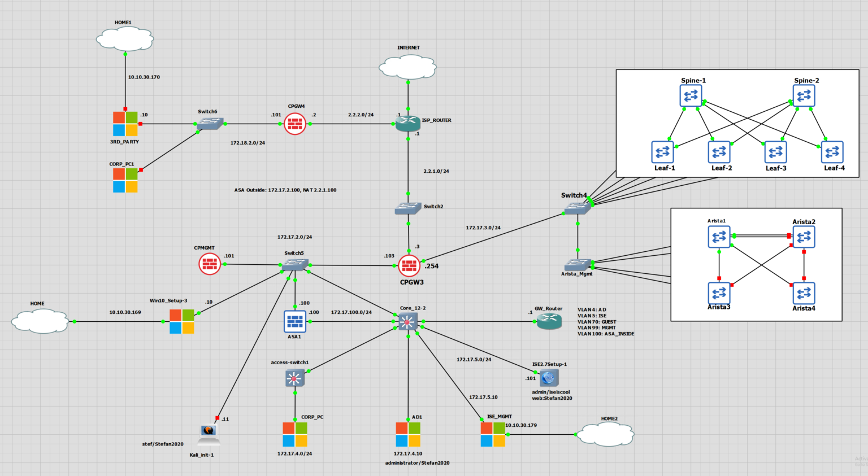This screenshot has height=476, width=868.
Task: Click the Leaf-4 switch node
Action: 832,152
